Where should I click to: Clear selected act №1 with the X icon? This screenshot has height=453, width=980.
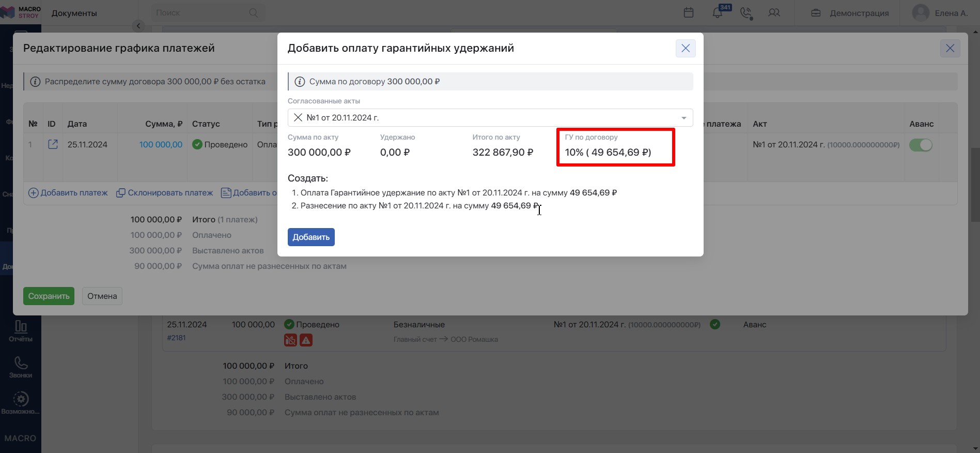pos(298,117)
